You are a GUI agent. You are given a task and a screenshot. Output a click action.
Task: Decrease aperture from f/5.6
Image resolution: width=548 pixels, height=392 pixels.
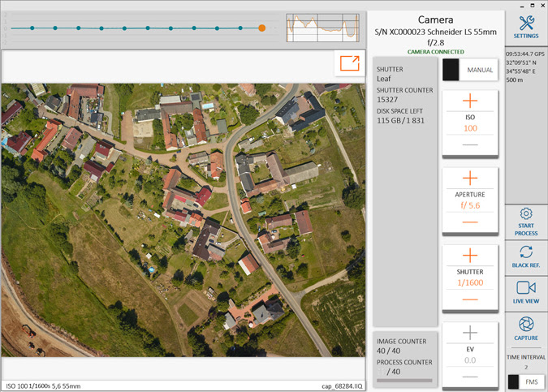[x=469, y=222]
